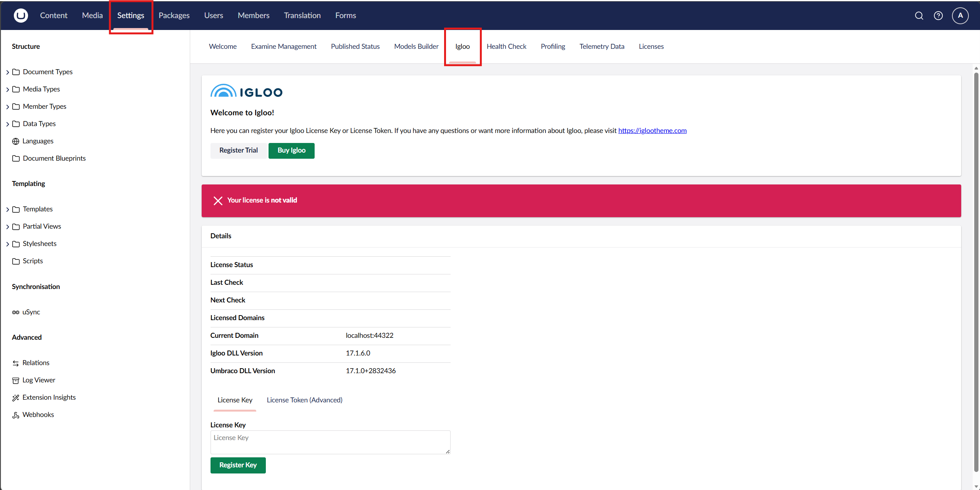The image size is (980, 490).
Task: Click the vertical scrollbar on the right
Action: tap(976, 272)
